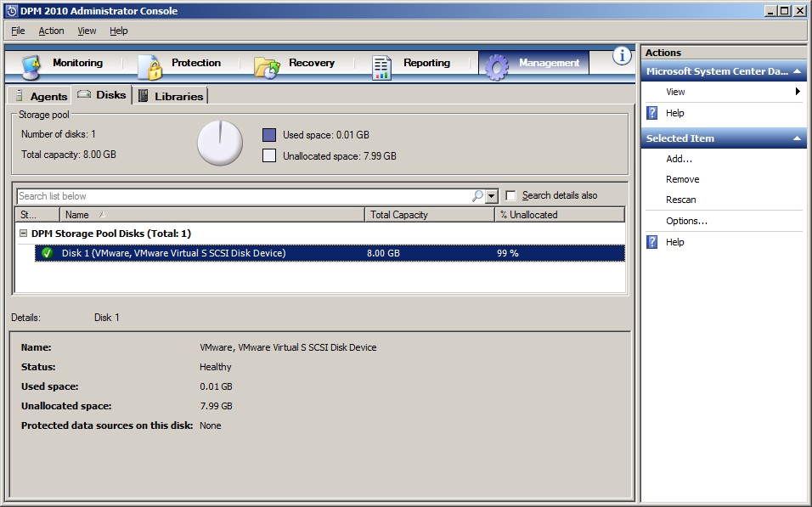Switch to the Agents tab
The width and height of the screenshot is (812, 507).
pyautogui.click(x=40, y=96)
